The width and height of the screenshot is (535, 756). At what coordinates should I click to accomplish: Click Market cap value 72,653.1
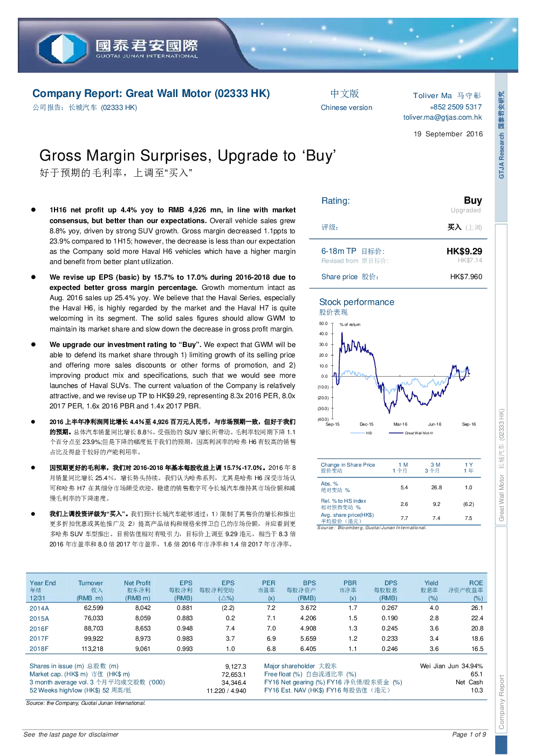coord(234,675)
